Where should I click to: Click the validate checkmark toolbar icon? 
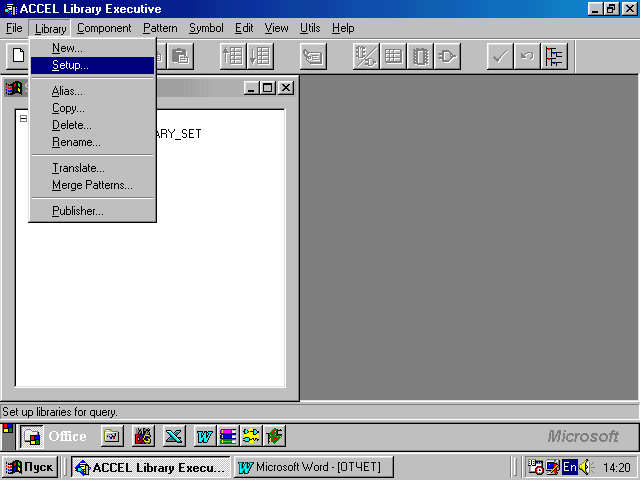coord(500,56)
